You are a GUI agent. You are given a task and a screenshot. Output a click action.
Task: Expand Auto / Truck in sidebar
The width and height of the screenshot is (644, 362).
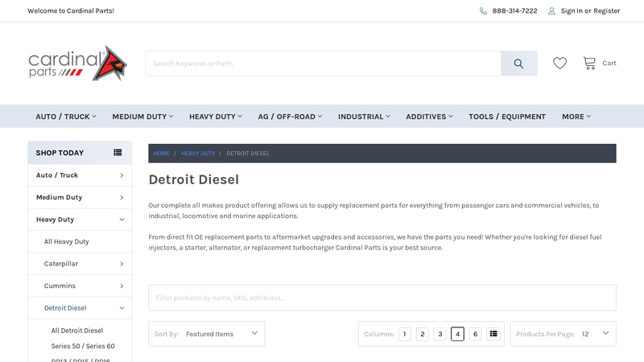tap(122, 175)
